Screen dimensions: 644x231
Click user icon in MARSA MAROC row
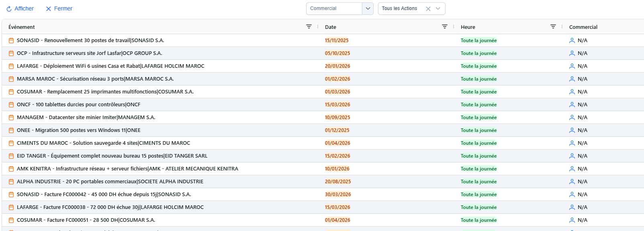(572, 79)
